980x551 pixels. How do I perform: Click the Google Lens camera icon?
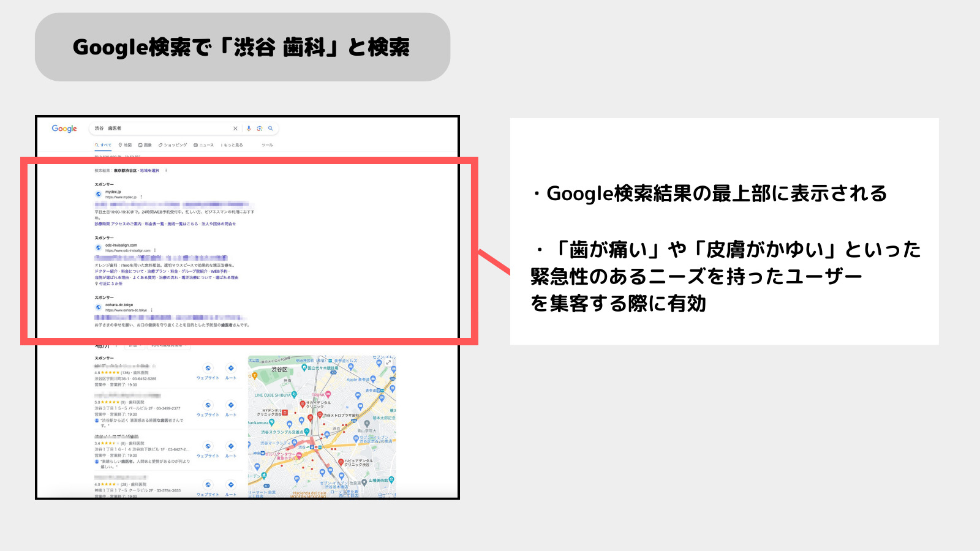pyautogui.click(x=260, y=129)
